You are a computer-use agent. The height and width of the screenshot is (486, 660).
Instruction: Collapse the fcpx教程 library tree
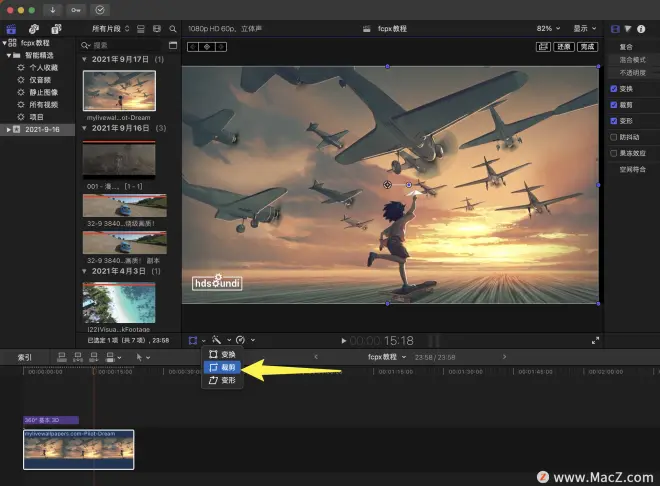coord(4,43)
